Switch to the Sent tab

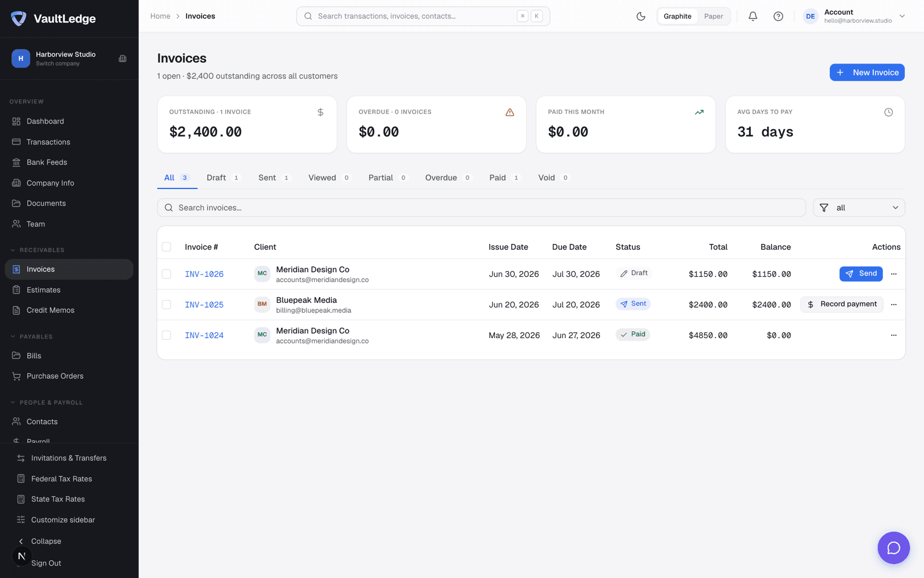[x=274, y=177]
